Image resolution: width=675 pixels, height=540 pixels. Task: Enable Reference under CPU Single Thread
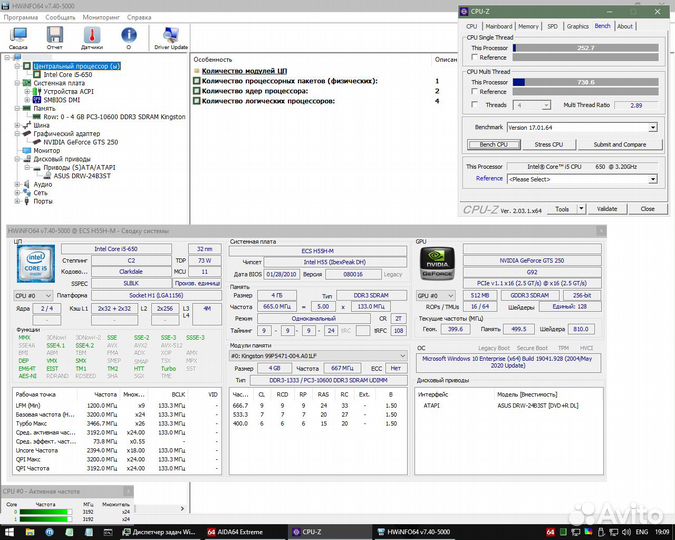474,57
